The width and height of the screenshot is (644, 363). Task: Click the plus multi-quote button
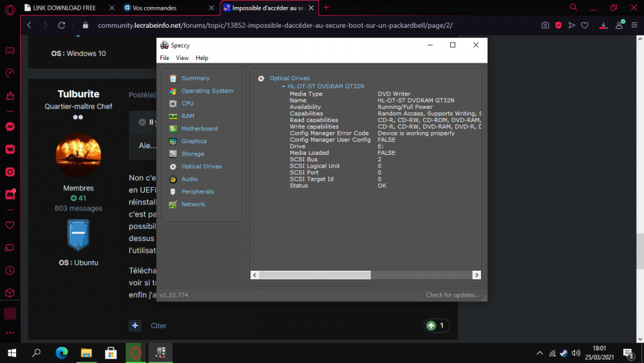[135, 326]
